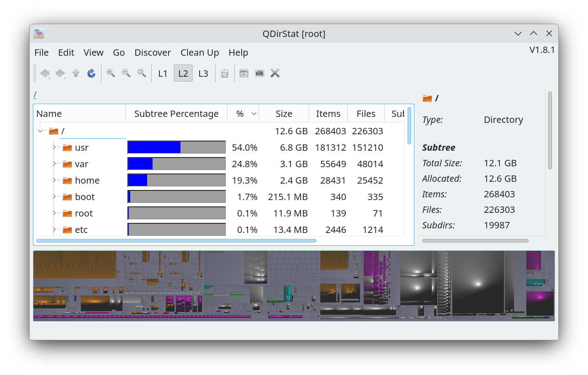Expand the etc directory branch
Screen dimensions: 588x375
coord(54,230)
